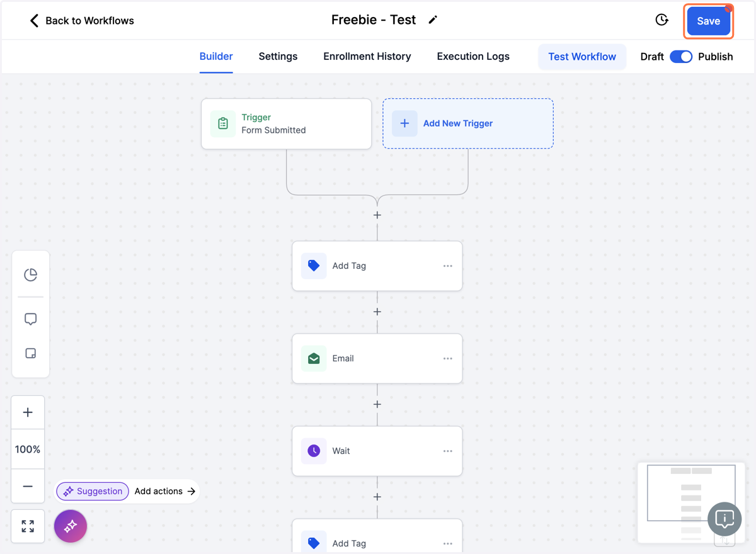756x554 pixels.
Task: Click the Save button
Action: click(709, 21)
